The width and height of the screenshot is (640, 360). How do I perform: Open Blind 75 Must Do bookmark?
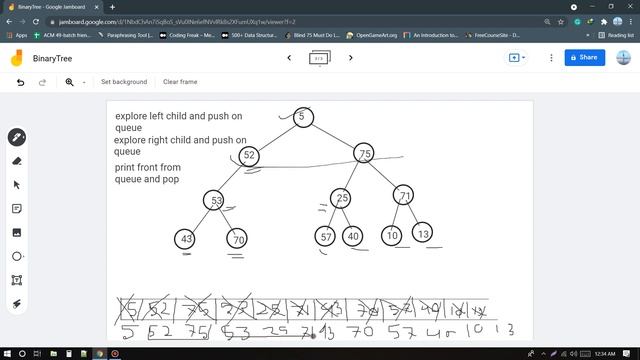[x=313, y=36]
